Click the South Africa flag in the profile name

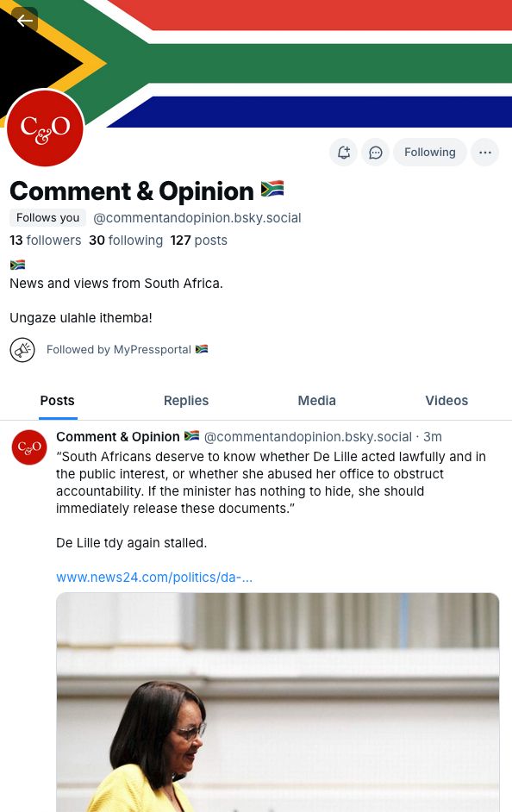pos(272,188)
